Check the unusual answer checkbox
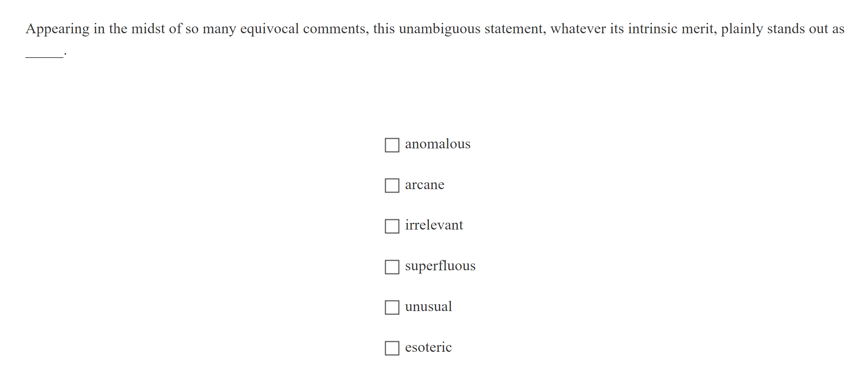Screen dimensions: 868x384 [x=392, y=307]
